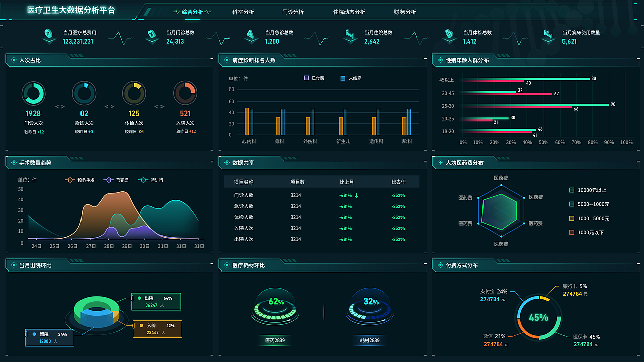
Task: Click arrows between 急诊人次 and 体检人次
Action: [109, 107]
